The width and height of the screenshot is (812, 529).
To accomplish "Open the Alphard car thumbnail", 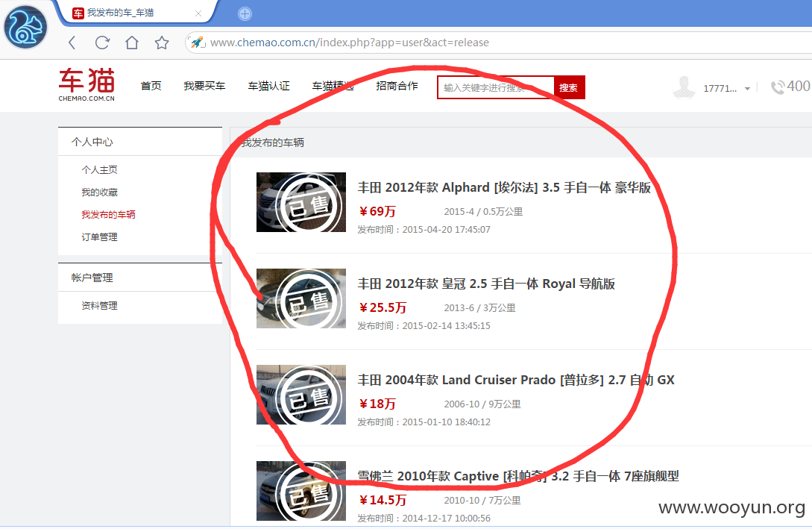I will coord(301,202).
